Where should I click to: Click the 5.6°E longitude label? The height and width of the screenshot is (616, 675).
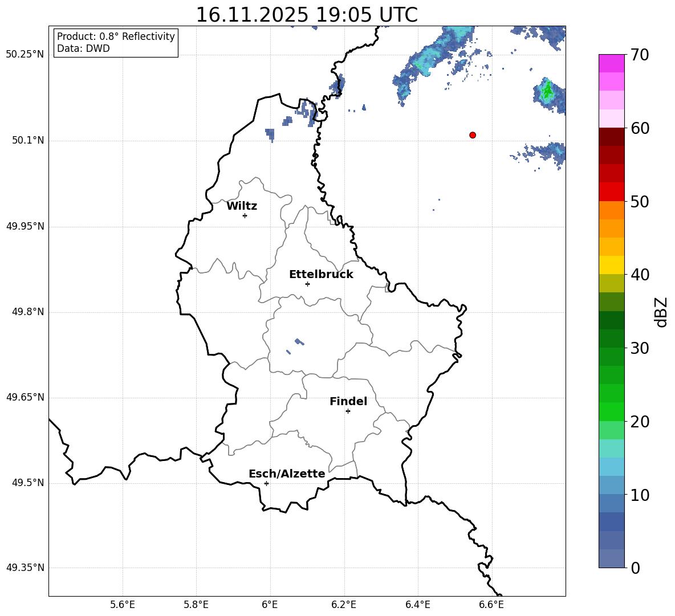pyautogui.click(x=123, y=605)
